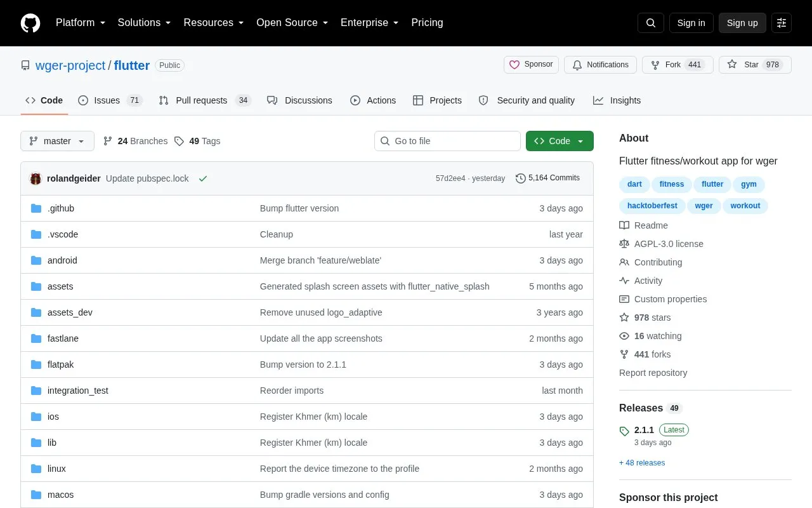This screenshot has height=508, width=812.
Task: Click the Sign in button
Action: tap(691, 23)
